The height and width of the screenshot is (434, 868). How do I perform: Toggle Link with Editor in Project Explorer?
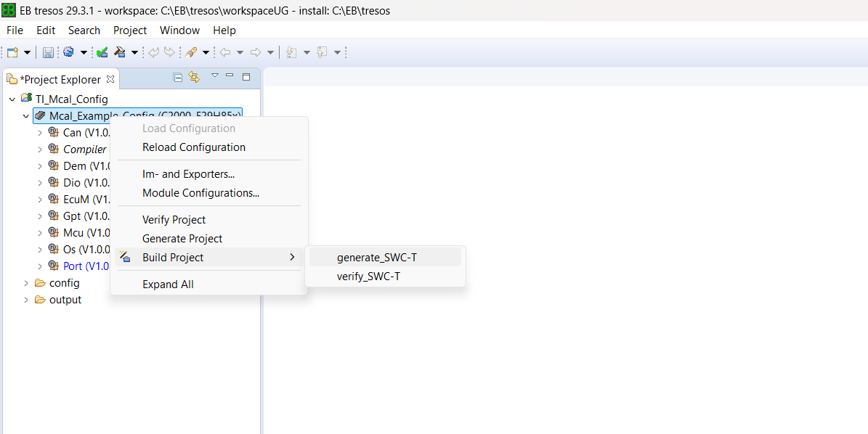pyautogui.click(x=194, y=77)
